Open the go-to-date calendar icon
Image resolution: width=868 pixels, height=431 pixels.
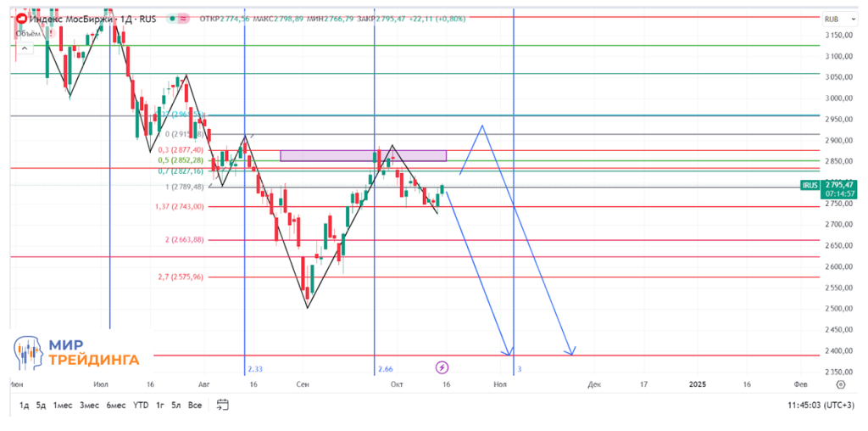pos(224,406)
